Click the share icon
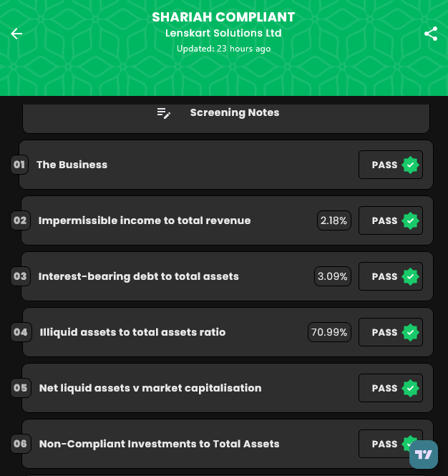Screen dimensions: 448x476 click(x=431, y=34)
